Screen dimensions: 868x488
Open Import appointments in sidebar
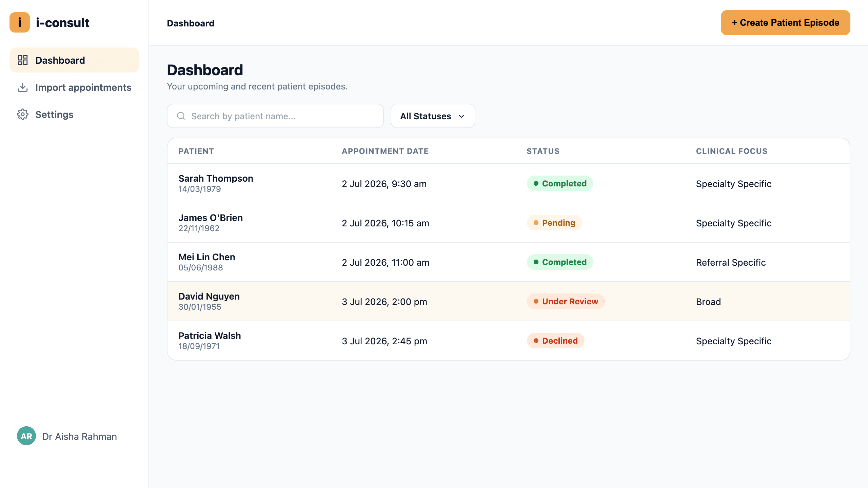point(74,87)
